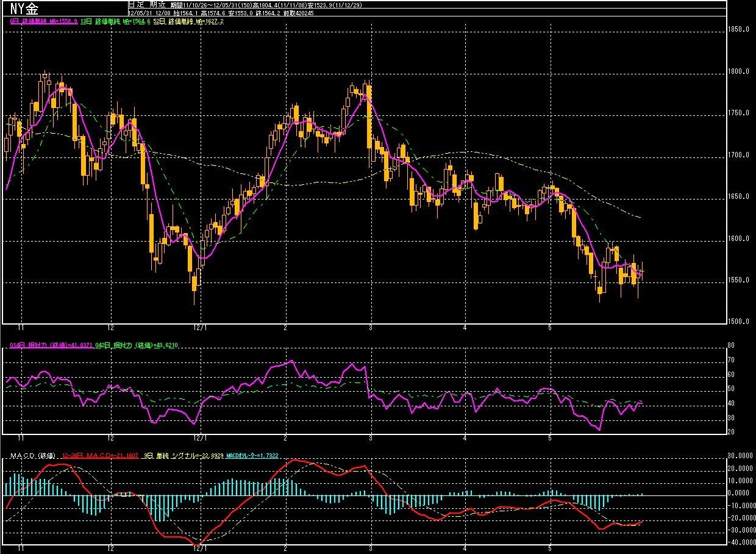Click the -20.0000 MACD axis label
This screenshot has height=554, width=756.
[742, 517]
